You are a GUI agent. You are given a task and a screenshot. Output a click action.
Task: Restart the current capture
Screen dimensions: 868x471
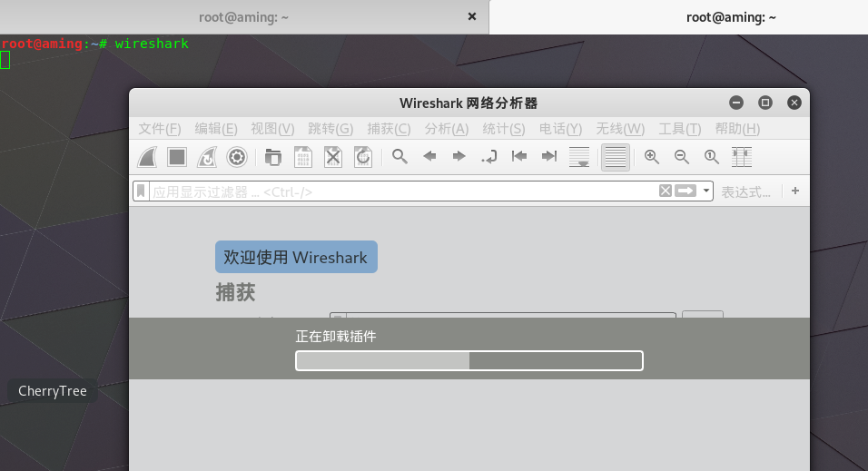(x=207, y=157)
